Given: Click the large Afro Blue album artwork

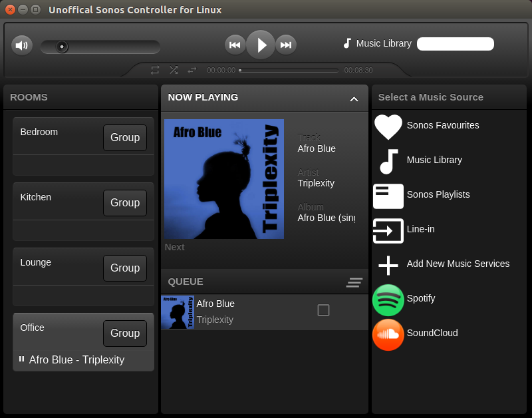Looking at the screenshot, I should (224, 179).
